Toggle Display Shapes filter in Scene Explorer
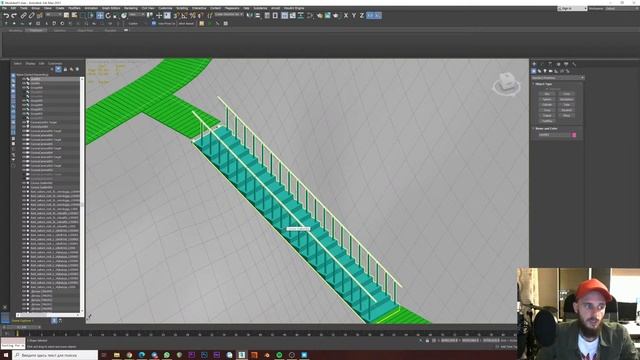The height and width of the screenshot is (360, 640). (x=13, y=81)
